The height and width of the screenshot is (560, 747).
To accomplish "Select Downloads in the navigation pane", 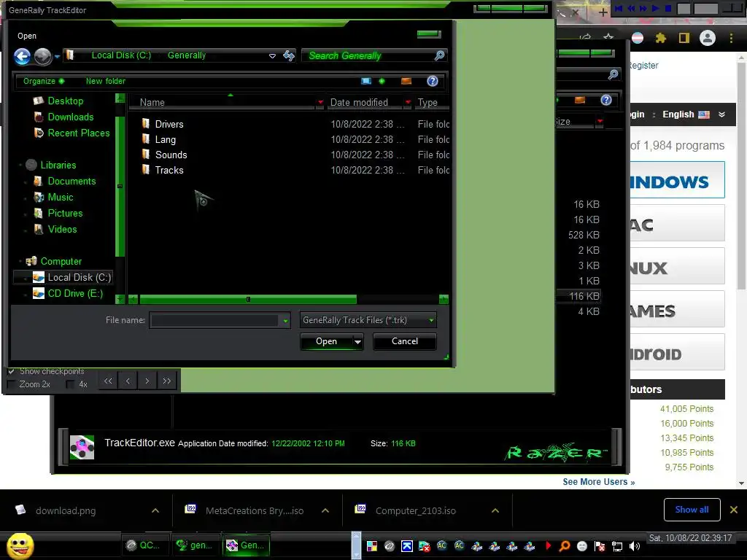I will coord(71,117).
